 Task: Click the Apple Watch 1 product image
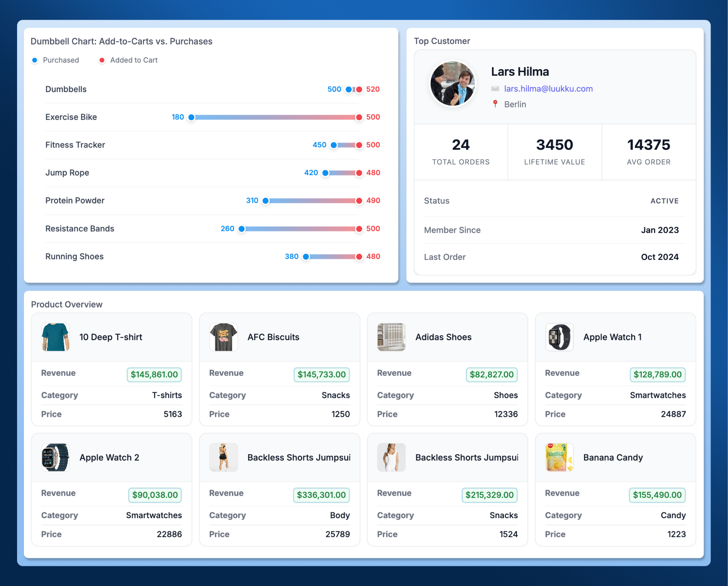pyautogui.click(x=559, y=337)
